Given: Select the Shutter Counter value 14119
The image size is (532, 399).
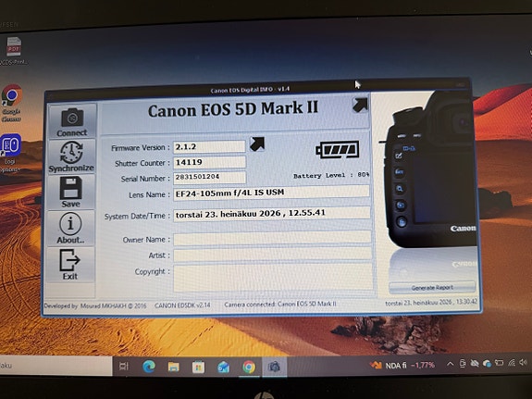Looking at the screenshot, I should [x=209, y=162].
